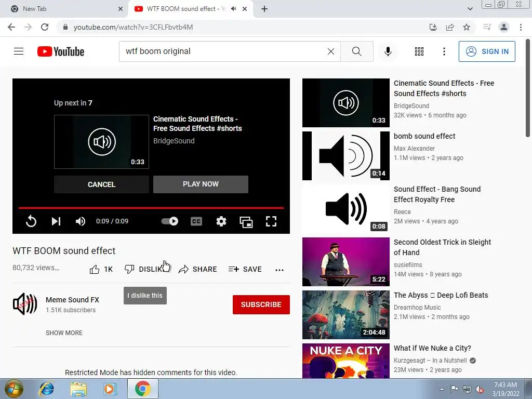Open What if We Nuke a City video

(x=432, y=348)
